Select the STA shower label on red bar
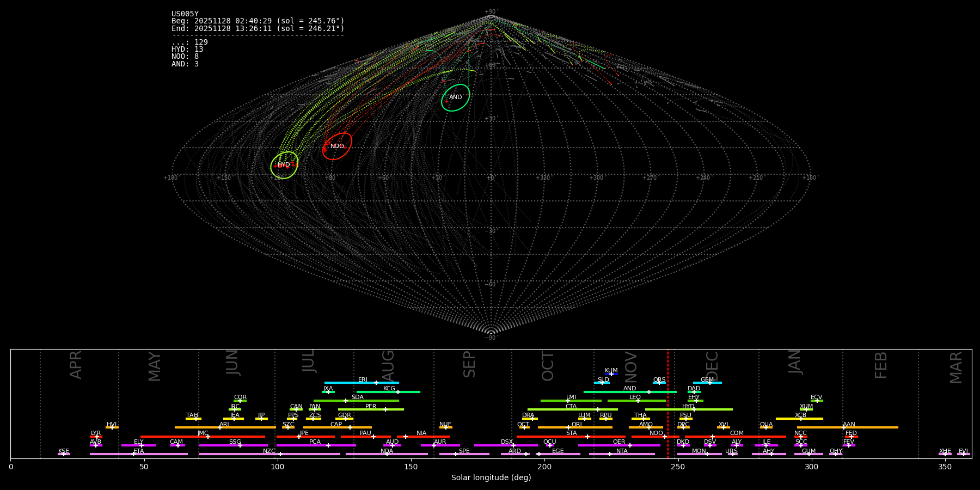The width and height of the screenshot is (980, 490). 571,433
